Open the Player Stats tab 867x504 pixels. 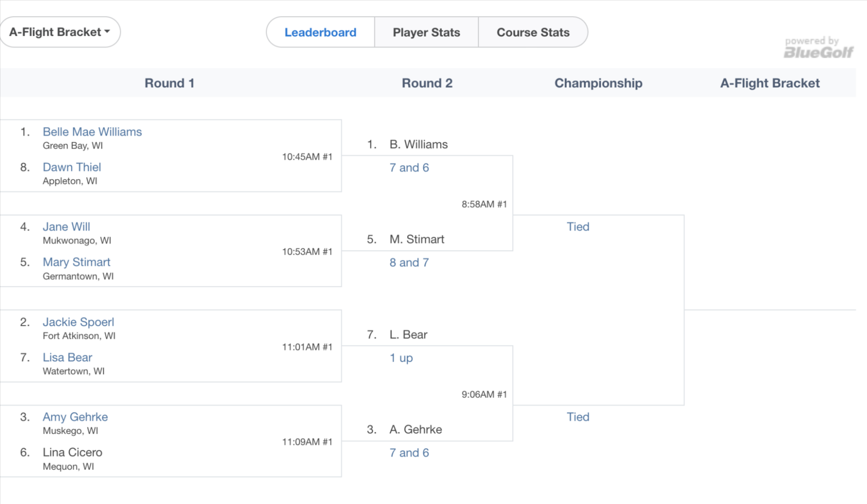coord(426,32)
